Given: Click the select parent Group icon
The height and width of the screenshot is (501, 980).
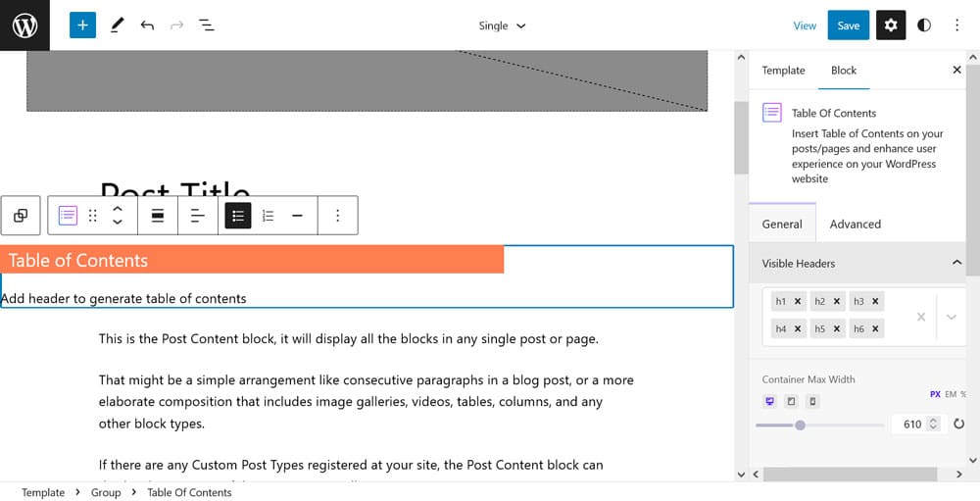Looking at the screenshot, I should click(x=21, y=216).
